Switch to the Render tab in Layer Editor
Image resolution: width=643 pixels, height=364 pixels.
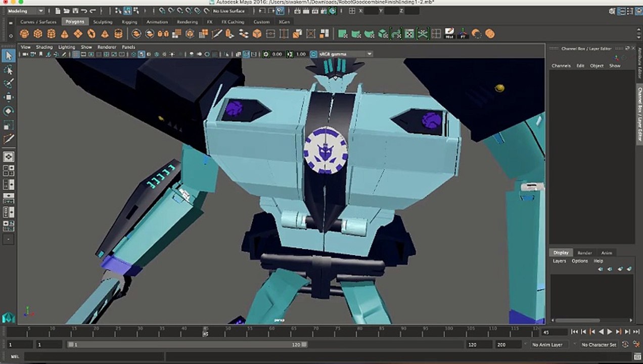click(x=585, y=253)
